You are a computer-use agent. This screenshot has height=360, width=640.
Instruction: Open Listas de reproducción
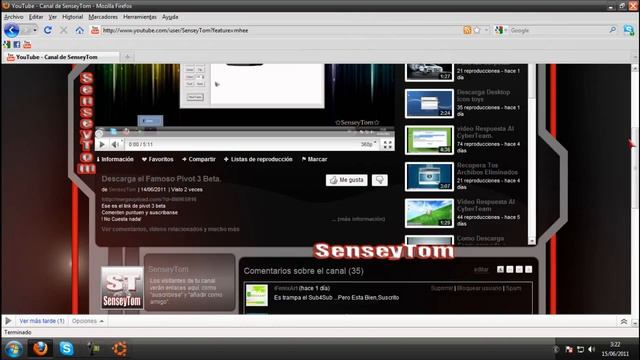pos(258,159)
